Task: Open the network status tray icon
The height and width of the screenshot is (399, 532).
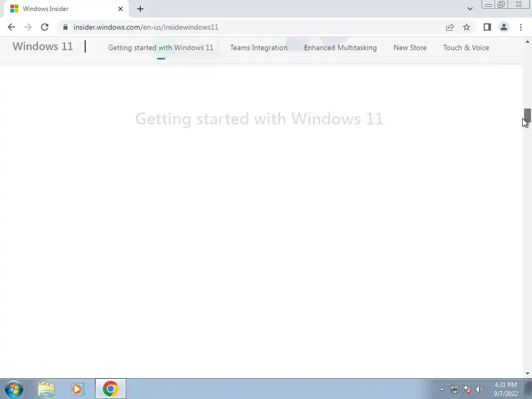Action: [454, 389]
